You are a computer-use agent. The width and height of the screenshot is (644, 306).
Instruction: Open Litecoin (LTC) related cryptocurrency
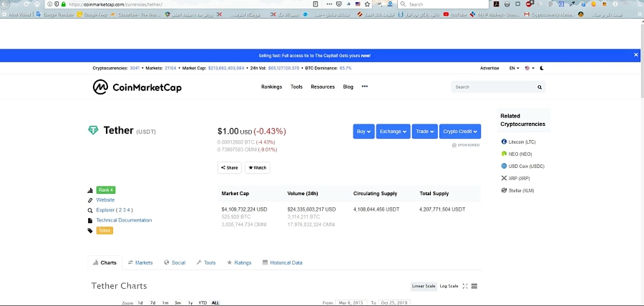pos(519,142)
